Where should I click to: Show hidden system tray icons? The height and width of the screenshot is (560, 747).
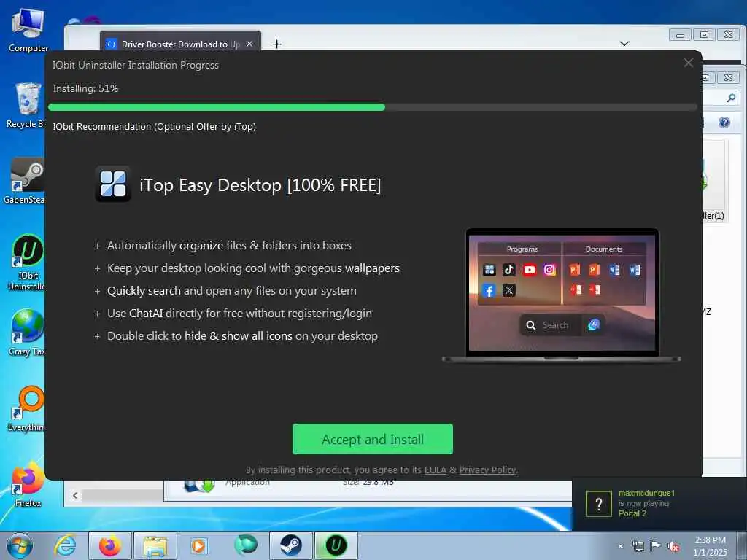click(620, 547)
